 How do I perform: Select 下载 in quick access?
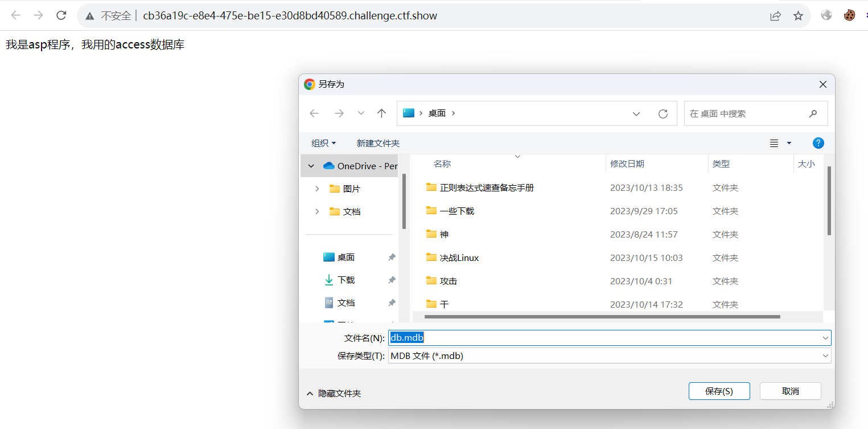coord(339,280)
